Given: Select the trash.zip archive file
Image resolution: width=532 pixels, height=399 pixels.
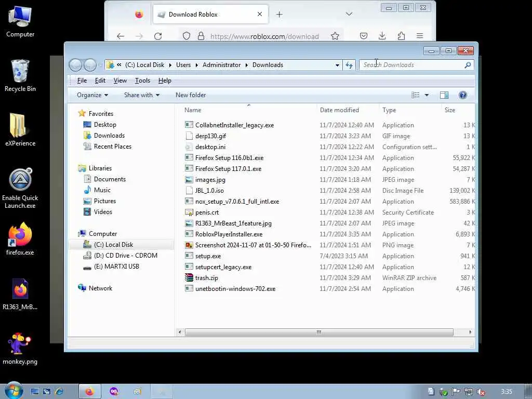Looking at the screenshot, I should (x=206, y=277).
